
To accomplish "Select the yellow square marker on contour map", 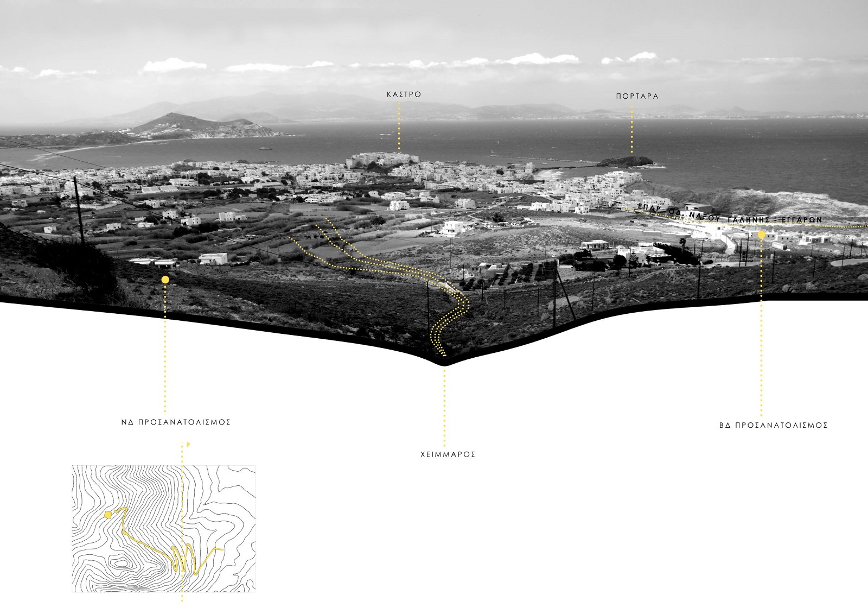I will (x=108, y=515).
